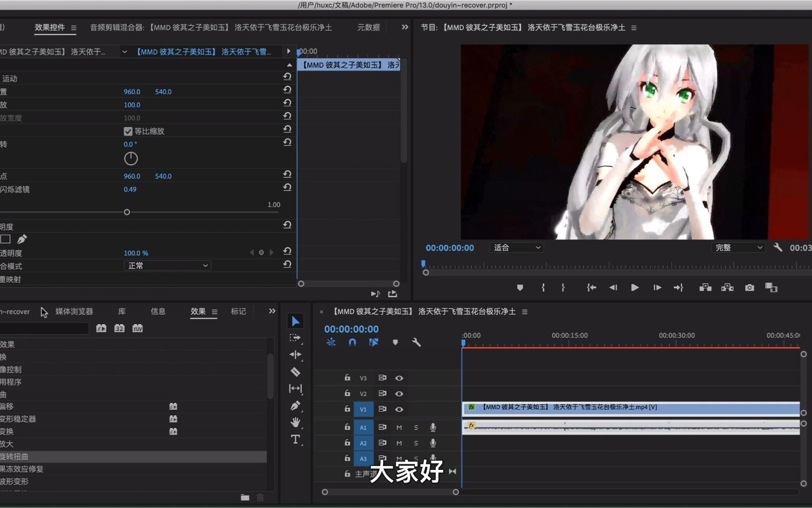Image resolution: width=812 pixels, height=508 pixels.
Task: Create rectangle opacity mask
Action: [5, 239]
